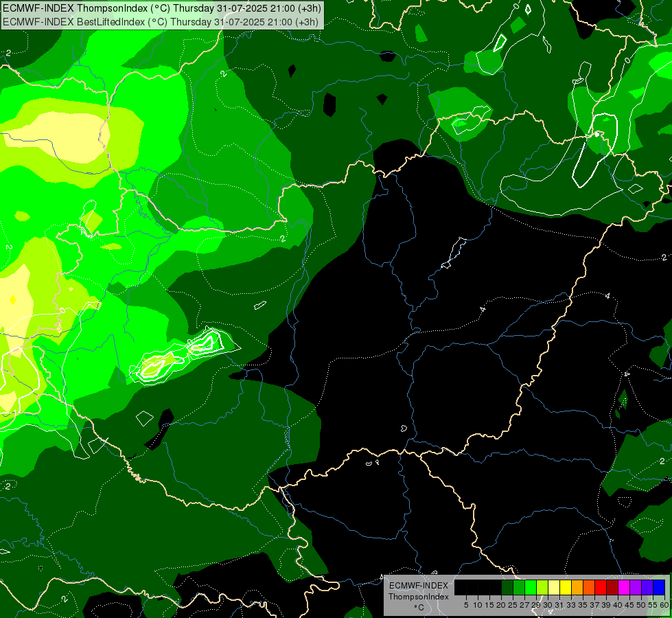Click the pale yellow 30–31 legend swatch
Image resolution: width=672 pixels, height=618 pixels.
(554, 588)
